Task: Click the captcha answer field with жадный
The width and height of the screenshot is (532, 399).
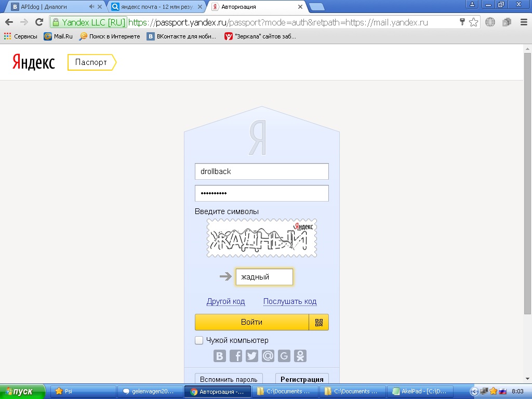Action: coord(264,277)
